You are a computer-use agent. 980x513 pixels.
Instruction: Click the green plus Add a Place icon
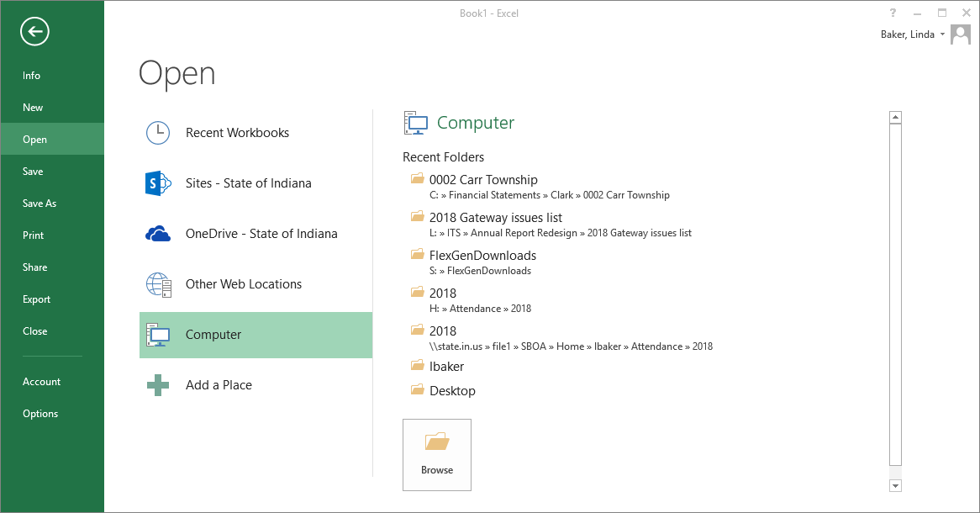pyautogui.click(x=157, y=385)
